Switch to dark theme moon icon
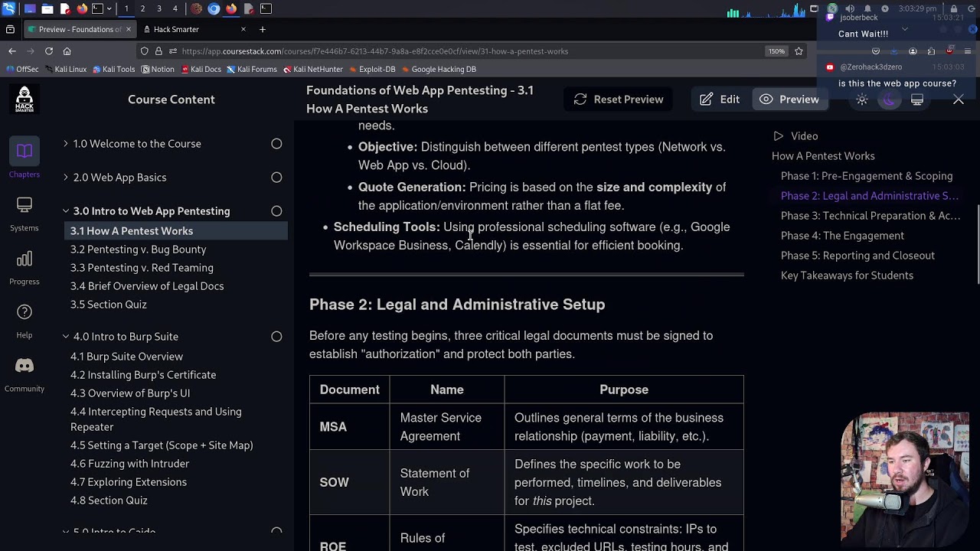Viewport: 980px width, 551px height. 889,99
